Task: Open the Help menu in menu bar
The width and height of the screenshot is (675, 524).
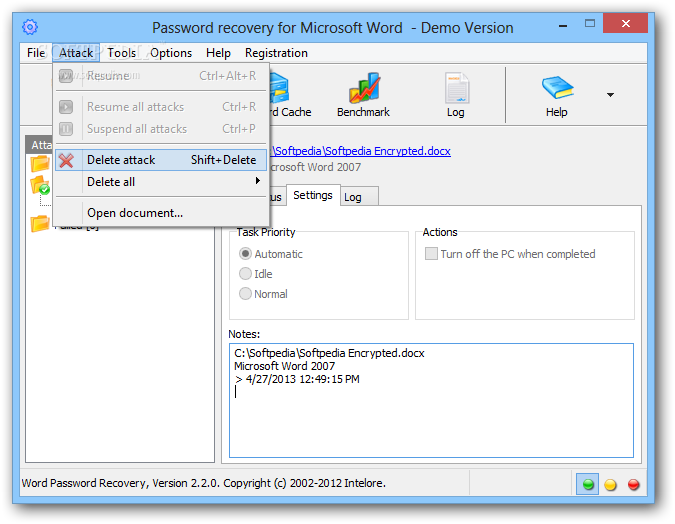Action: [218, 53]
